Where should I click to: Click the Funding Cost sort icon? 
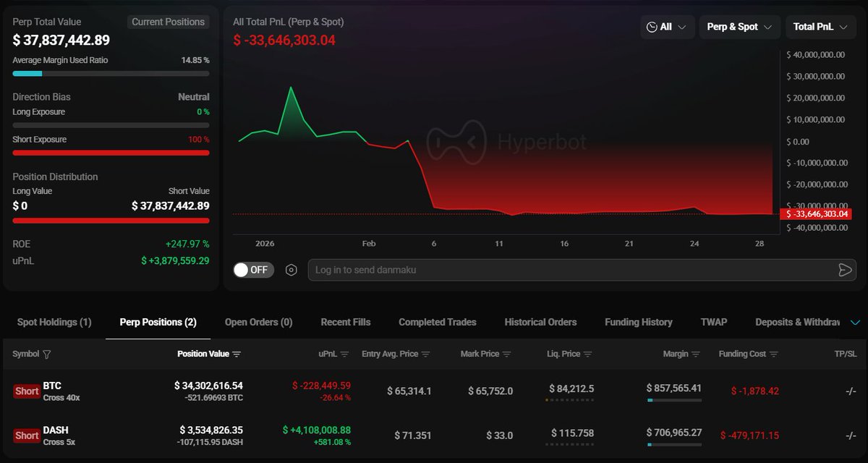coord(773,354)
